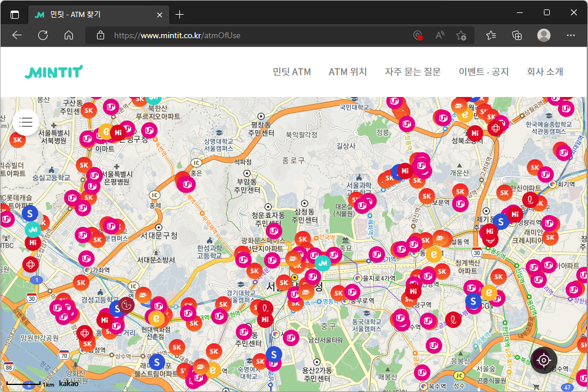View site information lock icon
The height and width of the screenshot is (392, 588).
(101, 35)
